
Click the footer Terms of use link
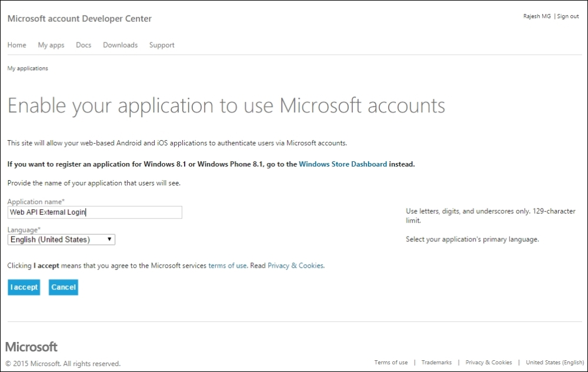[391, 363]
